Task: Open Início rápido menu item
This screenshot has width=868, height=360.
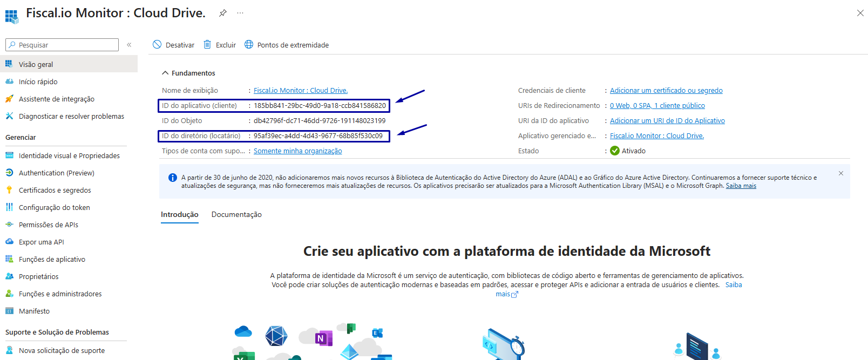Action: 69,81
